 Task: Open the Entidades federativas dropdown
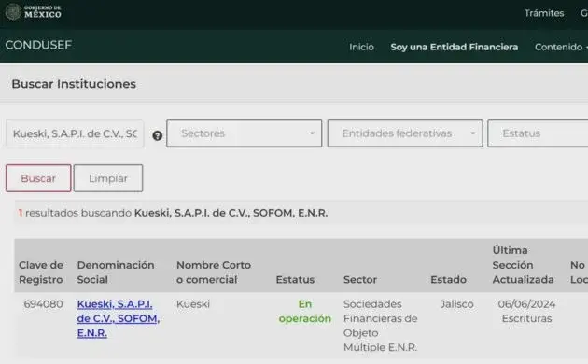pos(405,133)
